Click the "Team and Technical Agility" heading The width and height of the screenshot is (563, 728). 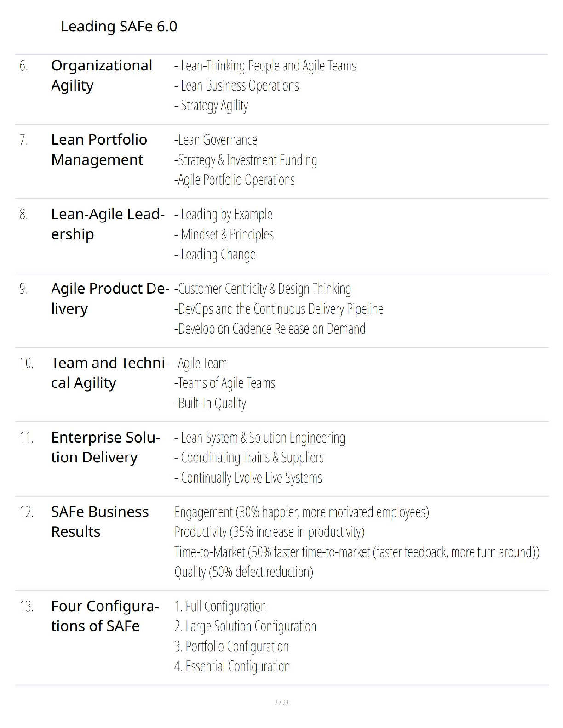[x=110, y=373]
